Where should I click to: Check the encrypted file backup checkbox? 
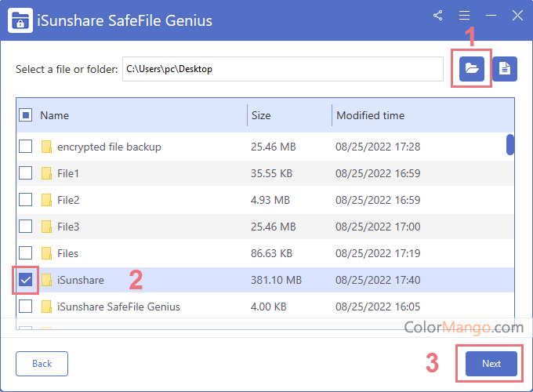26,147
